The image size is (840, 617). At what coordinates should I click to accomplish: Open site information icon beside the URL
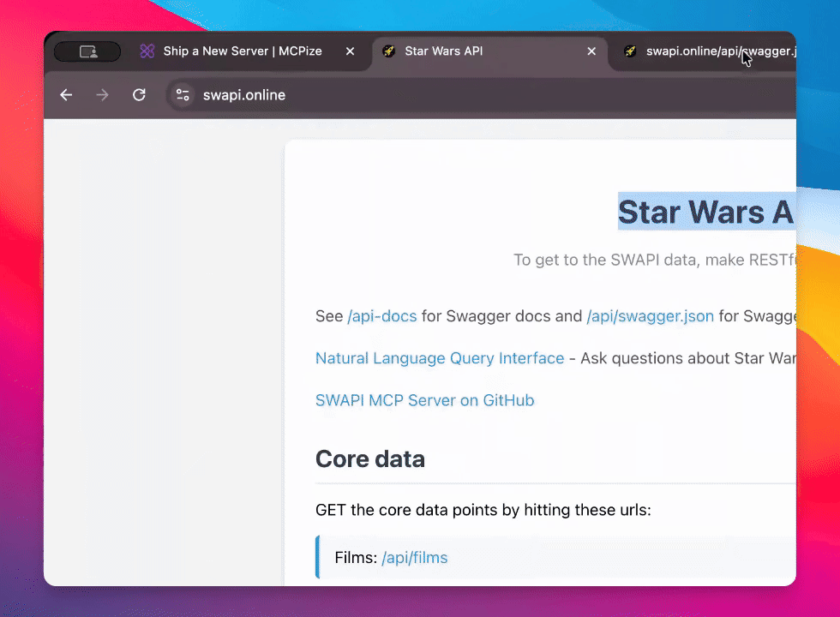(x=183, y=95)
